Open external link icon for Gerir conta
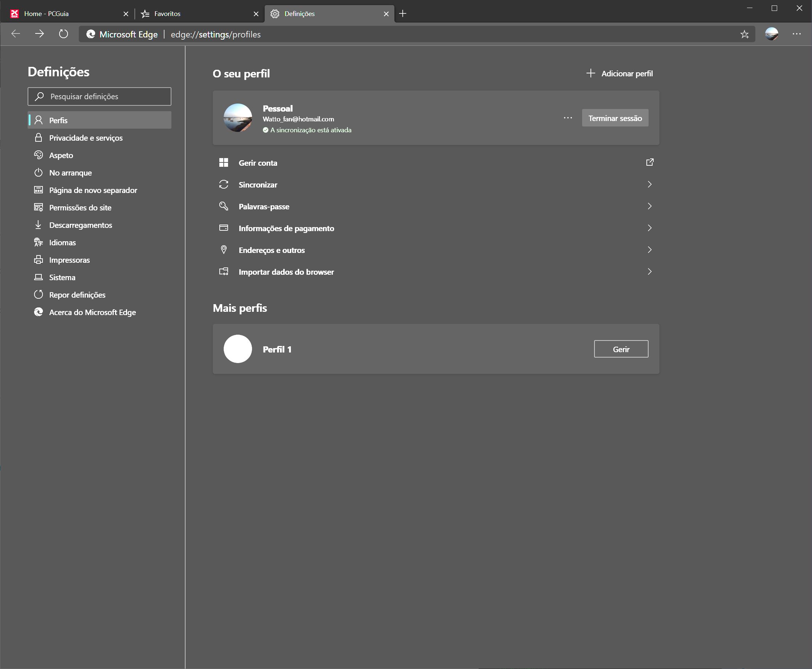The width and height of the screenshot is (812, 669). (x=650, y=162)
